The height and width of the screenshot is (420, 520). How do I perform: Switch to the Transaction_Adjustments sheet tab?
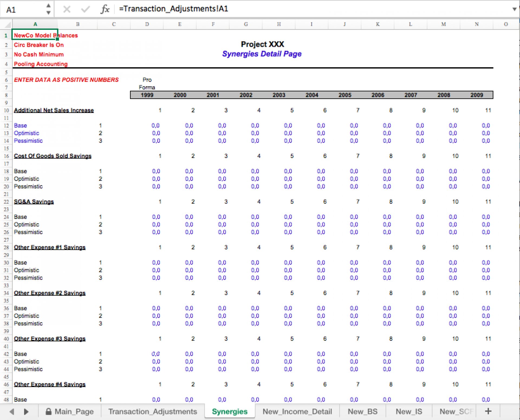click(x=152, y=412)
